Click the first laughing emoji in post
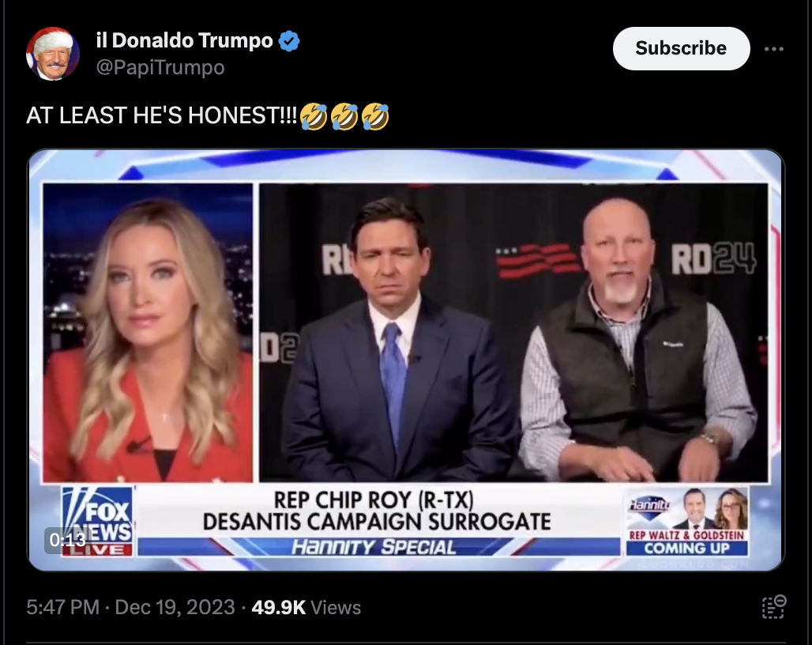Image resolution: width=812 pixels, height=645 pixels. pos(314,116)
